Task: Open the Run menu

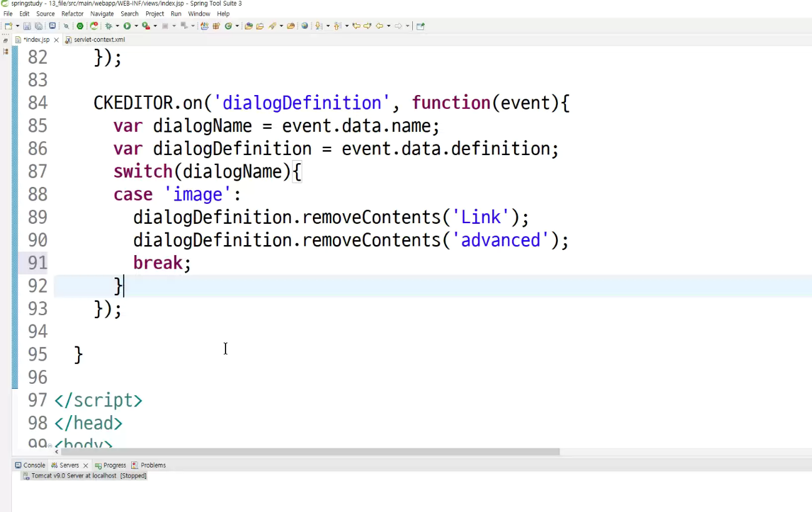Action: (176, 14)
